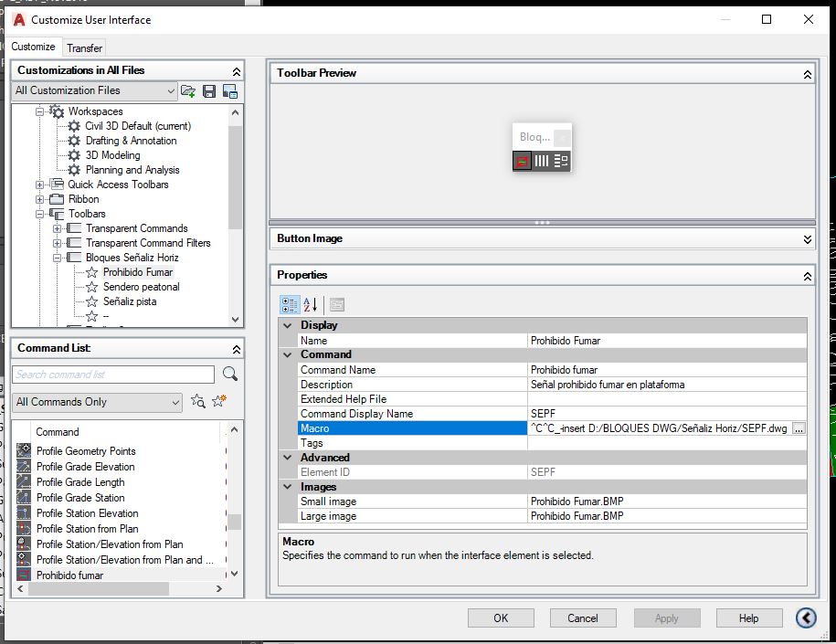Click the Small image value field
The image size is (836, 644).
pyautogui.click(x=667, y=501)
